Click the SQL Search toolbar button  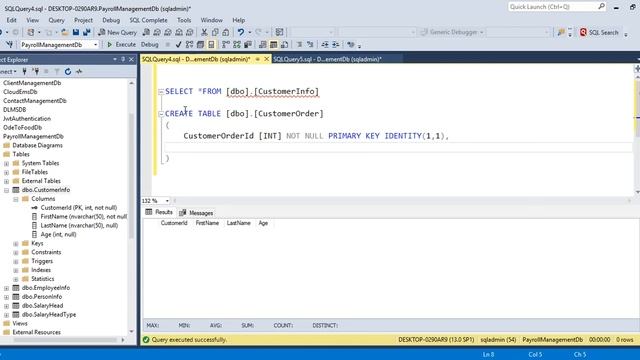(599, 32)
